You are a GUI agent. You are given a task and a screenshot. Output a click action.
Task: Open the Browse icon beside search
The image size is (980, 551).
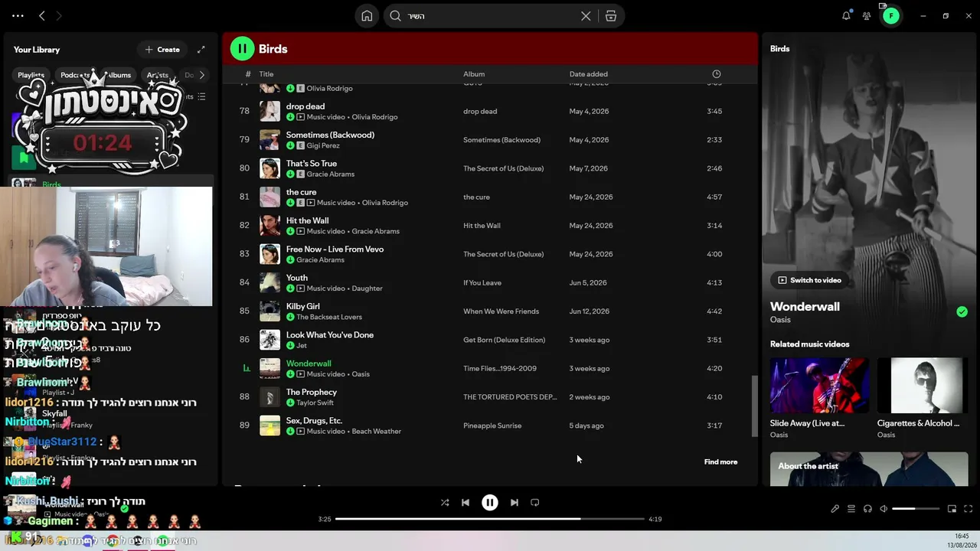pos(611,16)
